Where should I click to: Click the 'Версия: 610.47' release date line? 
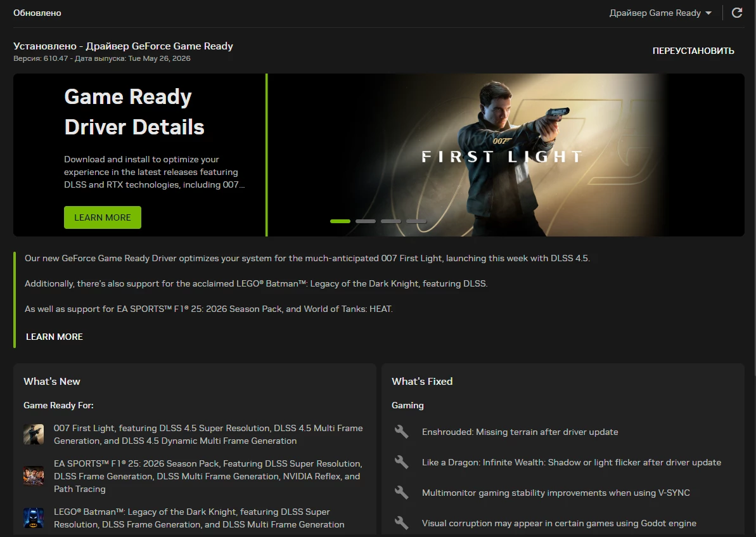click(102, 58)
